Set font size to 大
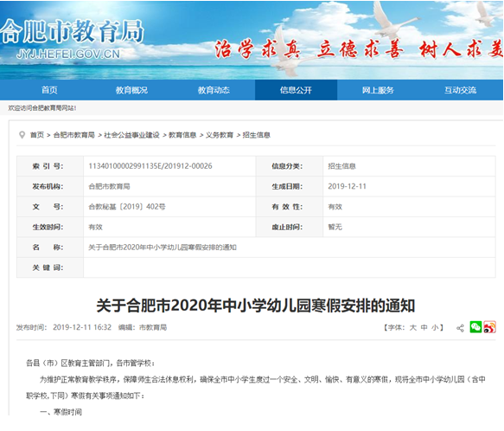 click(413, 328)
